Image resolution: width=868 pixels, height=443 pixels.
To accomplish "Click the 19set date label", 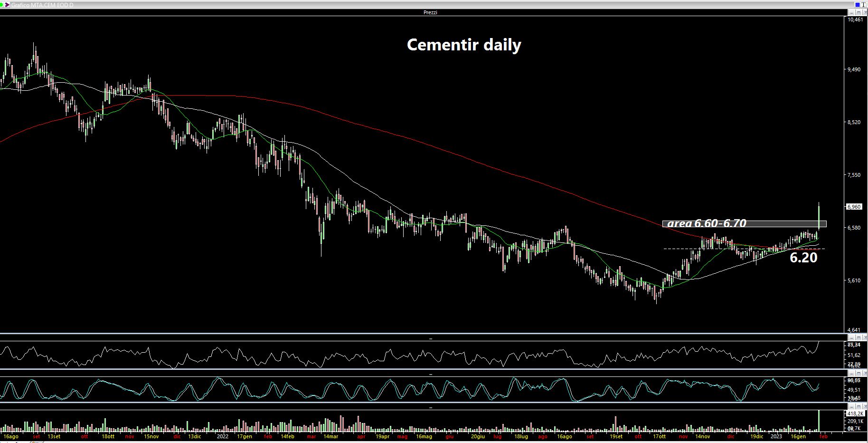I will pos(616,436).
